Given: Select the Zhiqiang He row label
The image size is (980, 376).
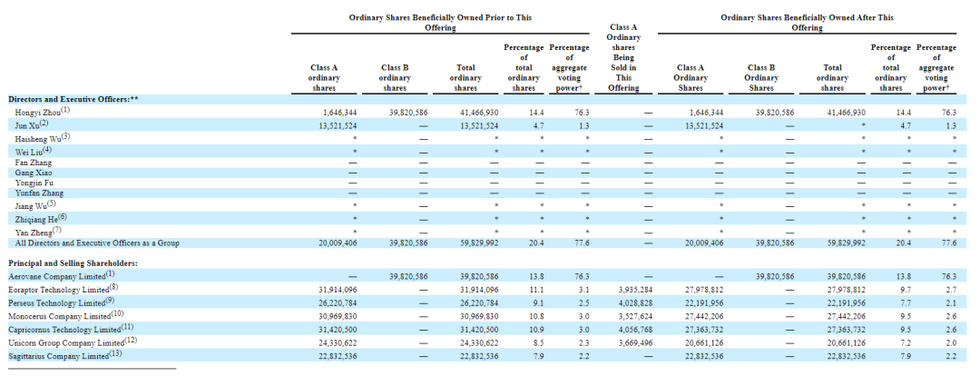Looking at the screenshot, I should 40,218.
